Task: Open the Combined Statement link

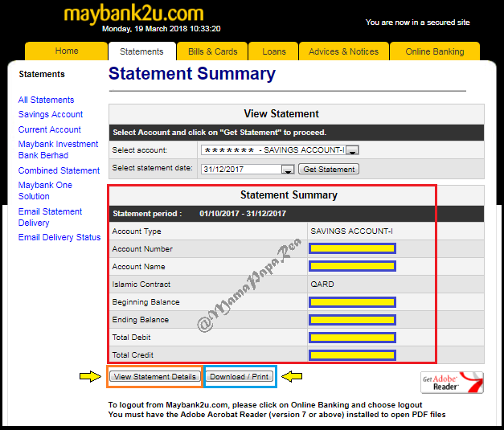Action: 59,170
